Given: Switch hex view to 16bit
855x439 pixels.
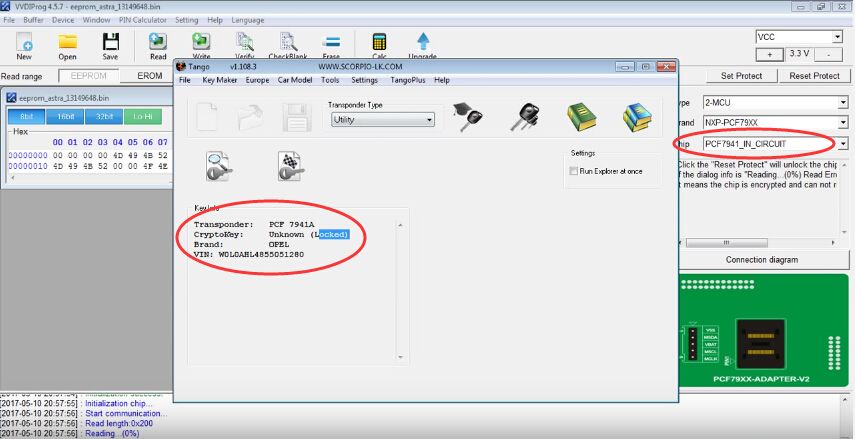Looking at the screenshot, I should point(65,117).
